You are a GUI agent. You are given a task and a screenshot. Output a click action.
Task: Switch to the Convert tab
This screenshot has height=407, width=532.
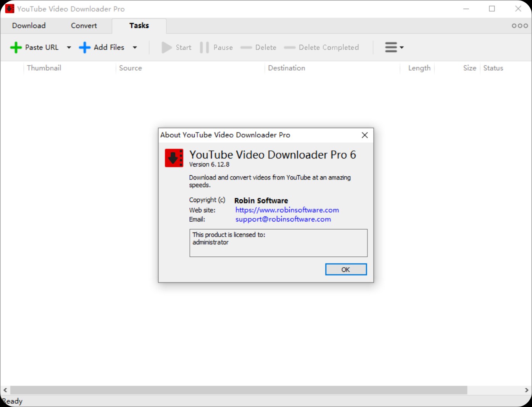pyautogui.click(x=84, y=26)
